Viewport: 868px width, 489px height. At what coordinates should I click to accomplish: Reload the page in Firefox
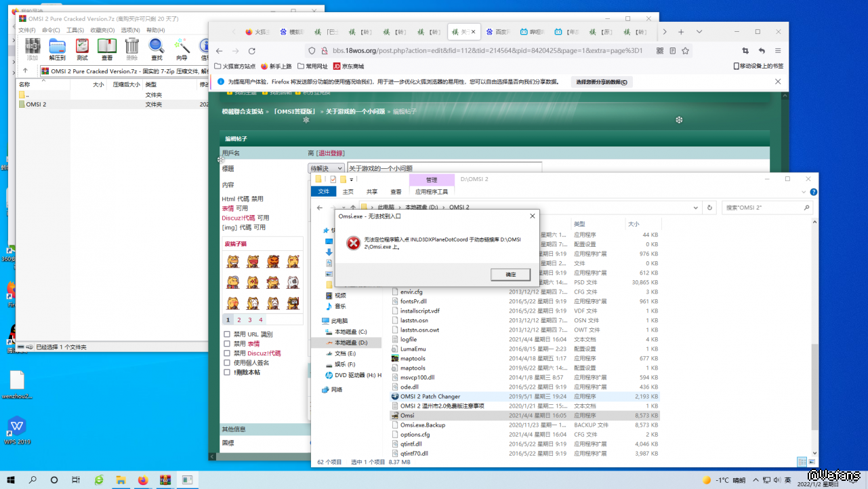pos(251,51)
